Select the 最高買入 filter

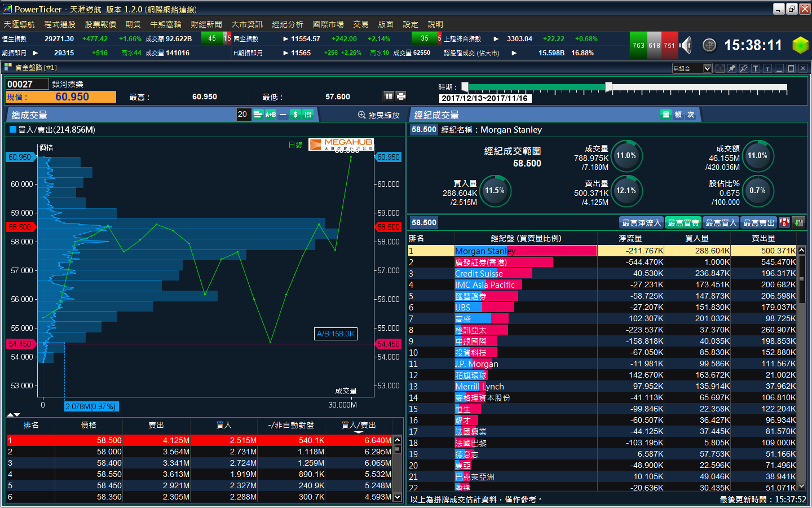pyautogui.click(x=721, y=223)
